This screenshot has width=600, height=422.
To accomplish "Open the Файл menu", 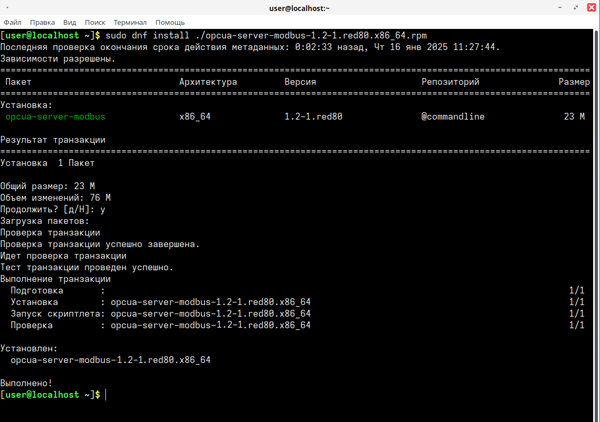I will pyautogui.click(x=12, y=22).
